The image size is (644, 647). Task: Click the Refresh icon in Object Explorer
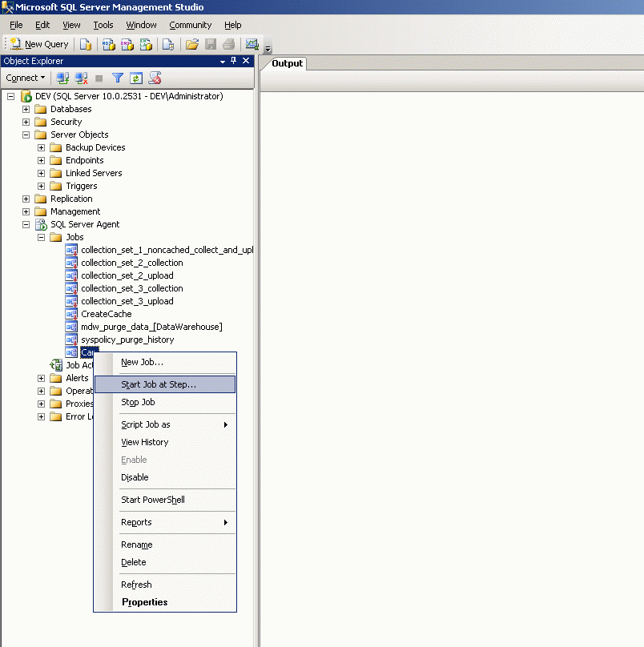coord(136,78)
